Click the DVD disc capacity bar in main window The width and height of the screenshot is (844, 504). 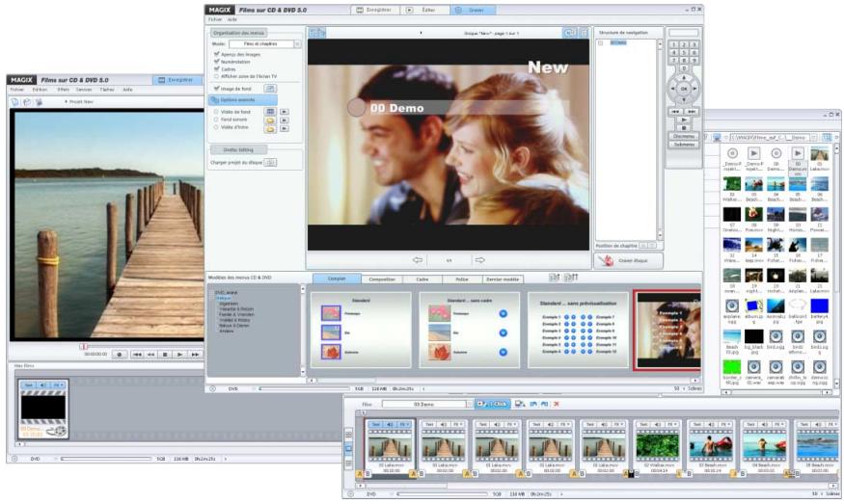pos(304,388)
